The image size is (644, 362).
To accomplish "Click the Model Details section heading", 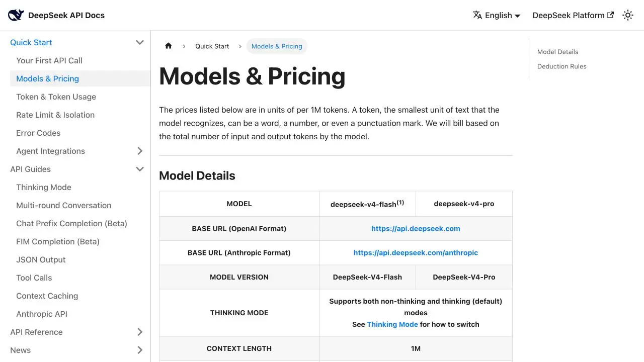I will 197,175.
